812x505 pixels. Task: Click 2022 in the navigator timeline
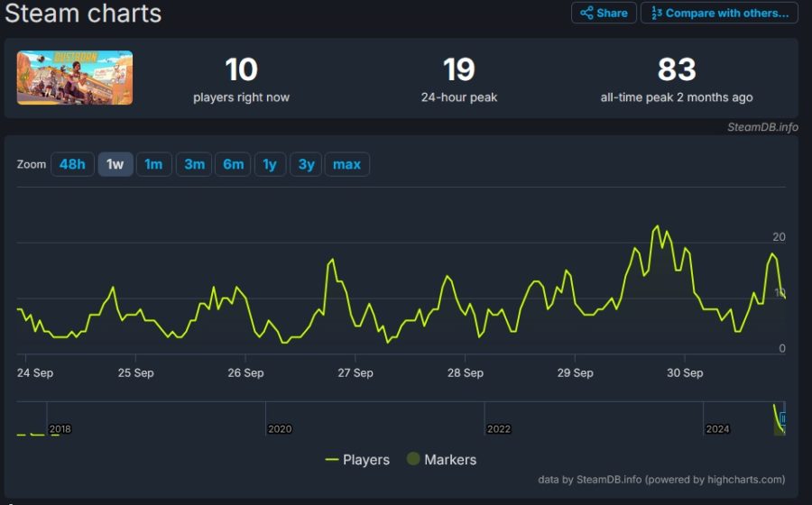[499, 429]
